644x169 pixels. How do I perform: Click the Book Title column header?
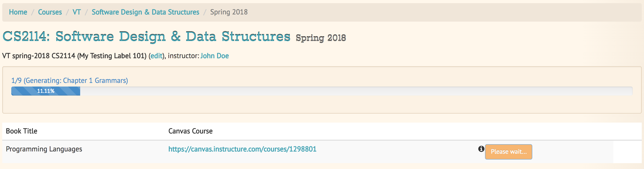(21, 131)
